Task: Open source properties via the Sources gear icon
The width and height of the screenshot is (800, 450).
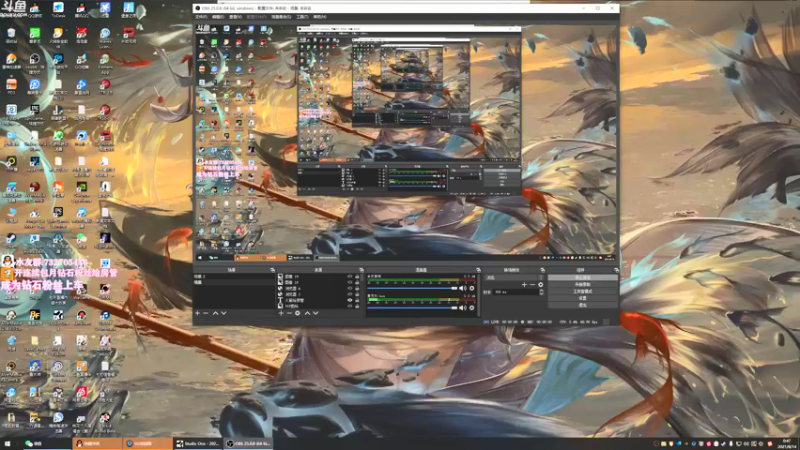Action: pos(297,313)
